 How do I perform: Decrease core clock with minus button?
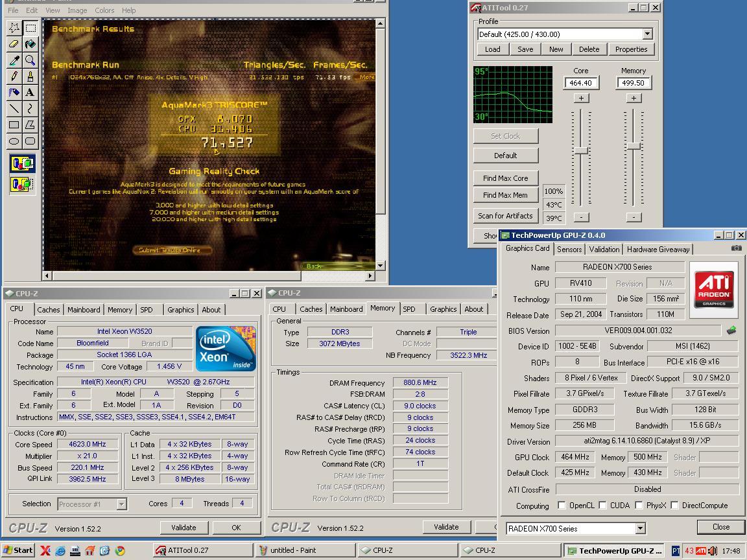[581, 217]
